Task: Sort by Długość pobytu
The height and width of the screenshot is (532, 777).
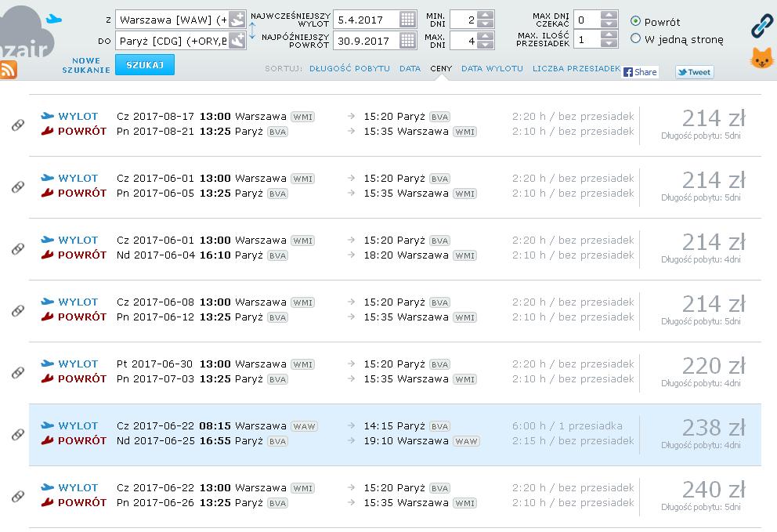Action: point(349,68)
